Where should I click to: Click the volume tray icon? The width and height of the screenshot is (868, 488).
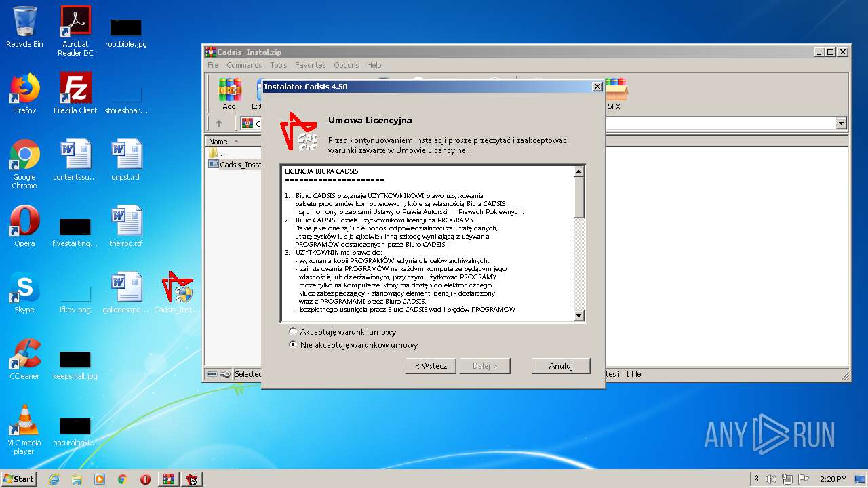[x=771, y=479]
